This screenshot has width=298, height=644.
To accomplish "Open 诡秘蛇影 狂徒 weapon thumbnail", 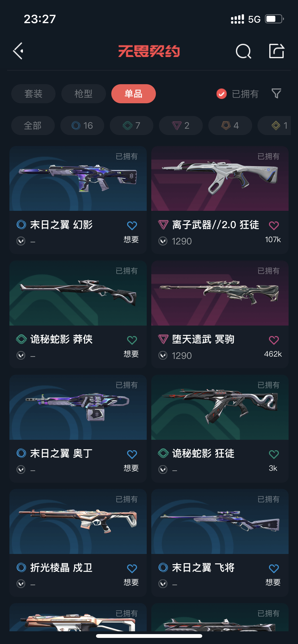I will point(220,407).
